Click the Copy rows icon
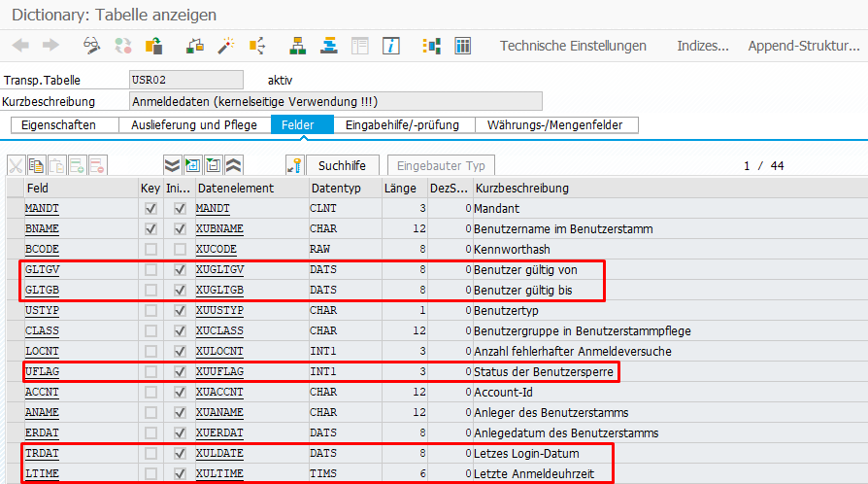 click(36, 165)
